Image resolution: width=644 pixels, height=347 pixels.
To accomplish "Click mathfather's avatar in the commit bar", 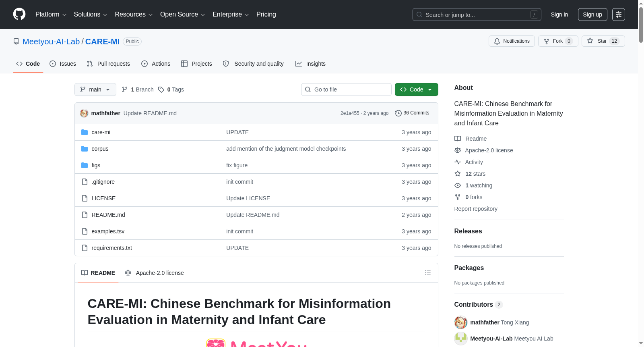I will pyautogui.click(x=84, y=113).
